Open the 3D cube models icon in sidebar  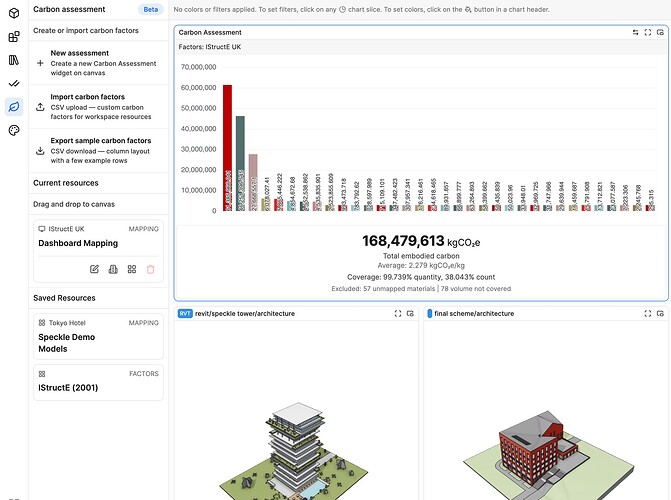(14, 13)
